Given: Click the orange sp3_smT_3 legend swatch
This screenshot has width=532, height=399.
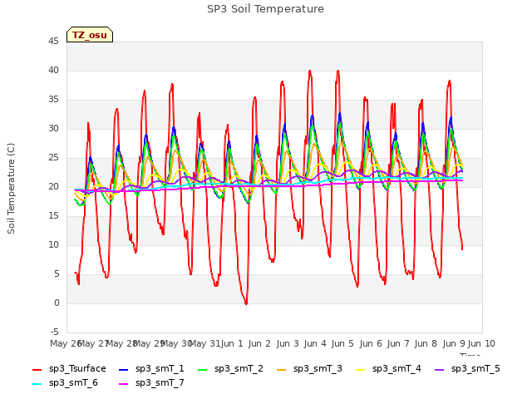Looking at the screenshot, I should pyautogui.click(x=281, y=369).
